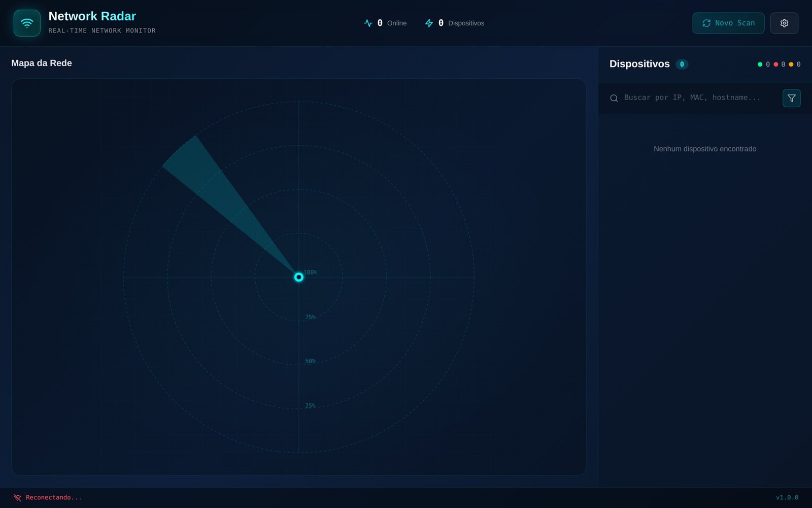Screen dimensions: 812x508
Task: Click the Online pulse activity icon
Action: click(368, 23)
